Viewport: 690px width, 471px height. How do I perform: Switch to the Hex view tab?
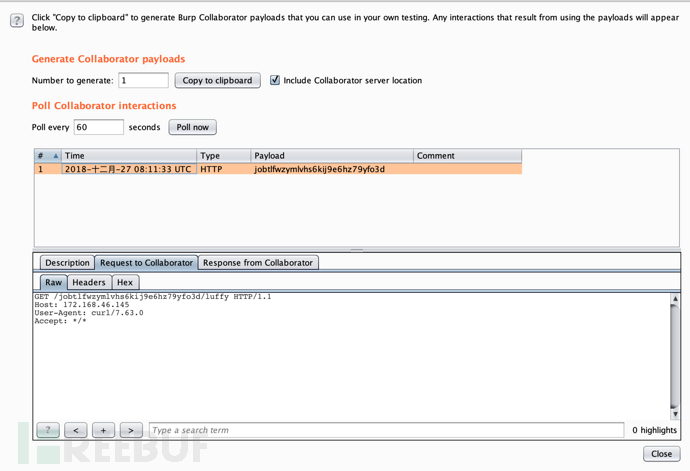click(x=125, y=283)
